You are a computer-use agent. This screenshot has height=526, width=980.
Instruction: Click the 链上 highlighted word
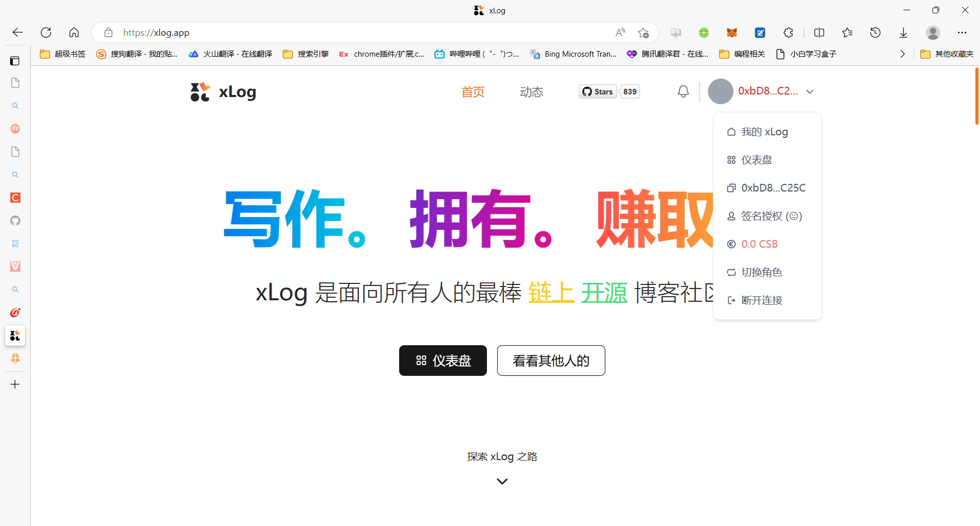pos(551,293)
